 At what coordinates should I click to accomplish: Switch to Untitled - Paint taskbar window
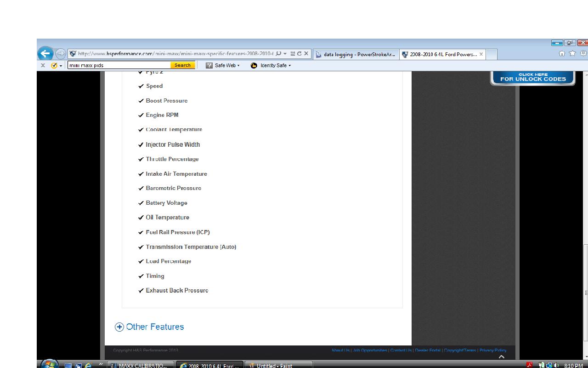click(x=278, y=366)
